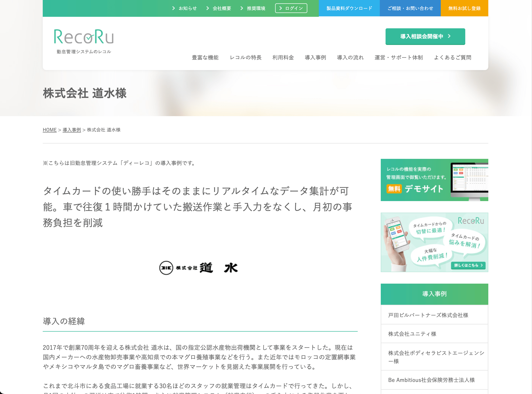This screenshot has height=394, width=532.
Task: Click the chevron icon beside 推奨環境
Action: 242,8
